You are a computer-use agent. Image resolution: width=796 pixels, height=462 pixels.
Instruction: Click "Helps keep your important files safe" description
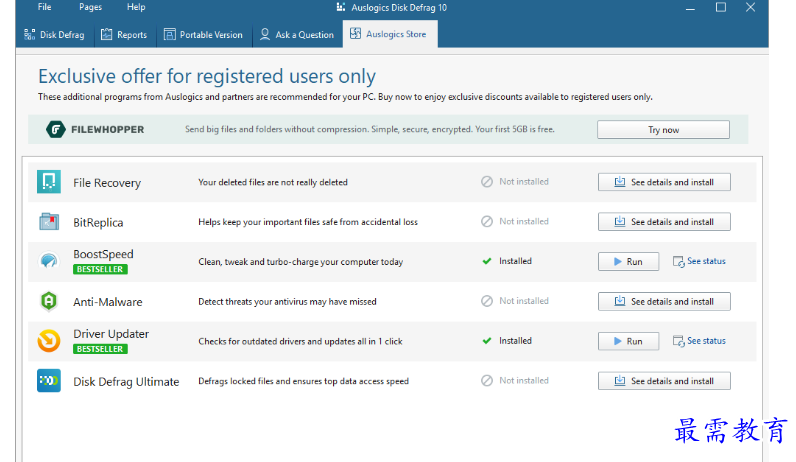point(308,222)
